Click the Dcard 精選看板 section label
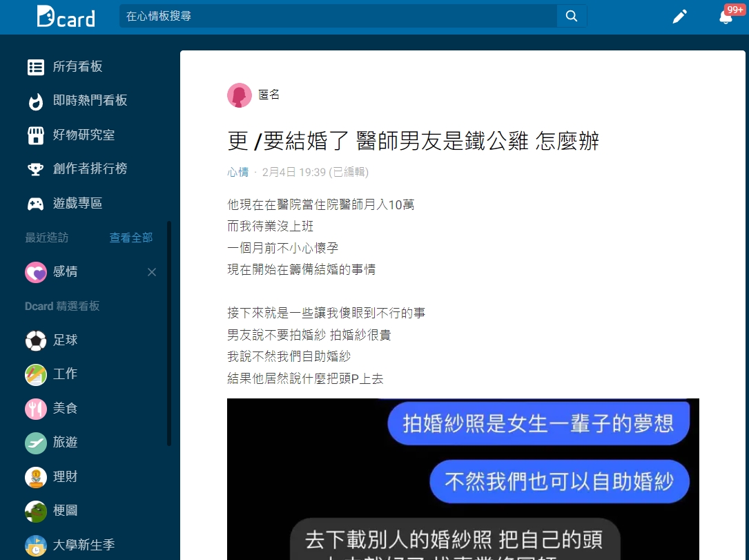This screenshot has width=749, height=560. coord(62,307)
